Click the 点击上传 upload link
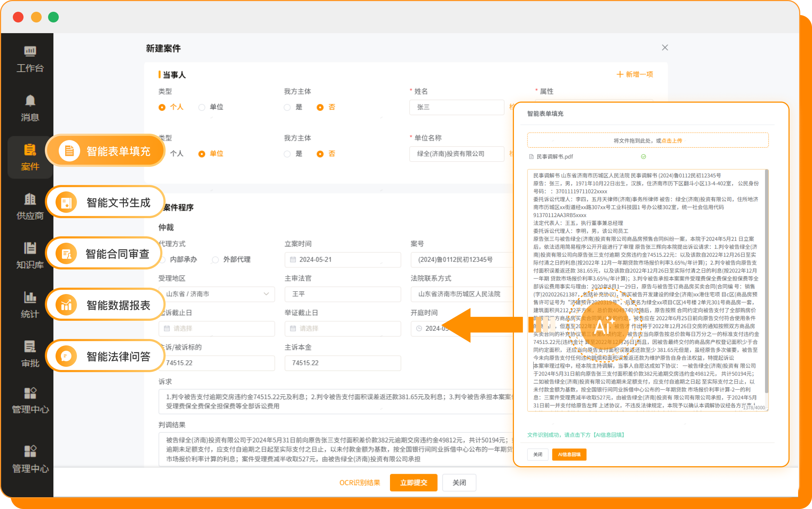 pyautogui.click(x=671, y=141)
